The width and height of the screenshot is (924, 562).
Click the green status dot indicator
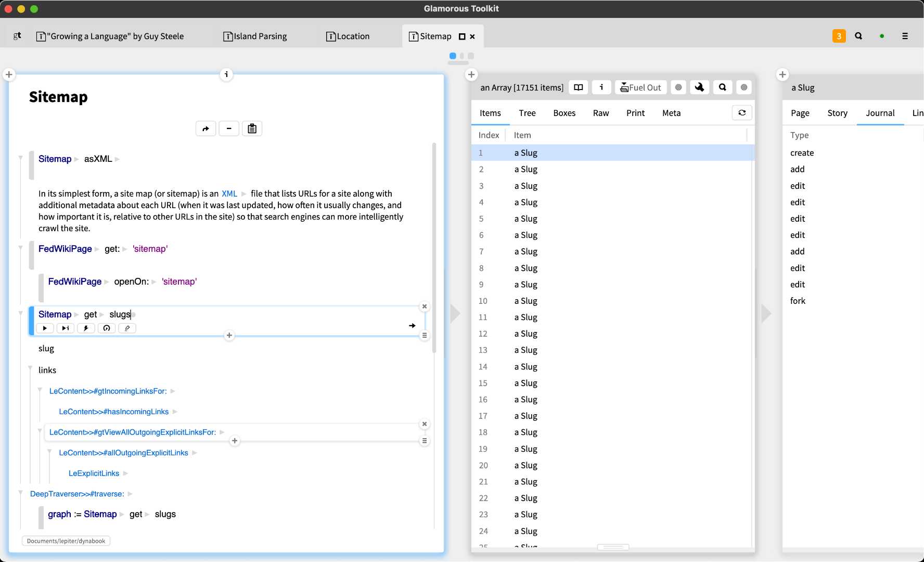882,36
